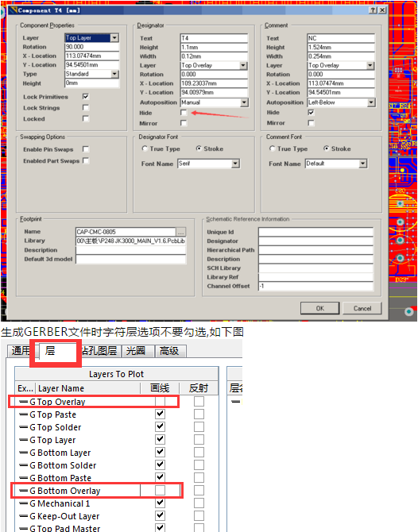Enable plot checkbox for G Bottom Overlay

pyautogui.click(x=160, y=490)
